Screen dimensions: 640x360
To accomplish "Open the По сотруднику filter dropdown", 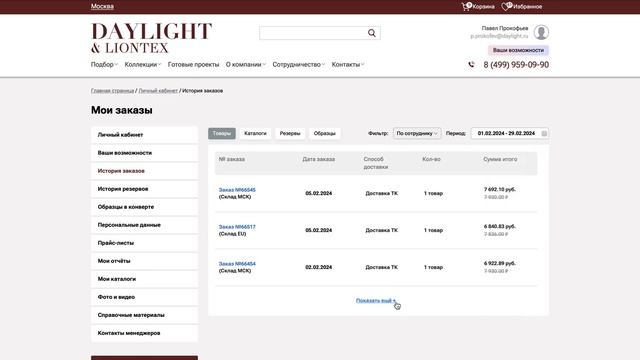I will [417, 133].
